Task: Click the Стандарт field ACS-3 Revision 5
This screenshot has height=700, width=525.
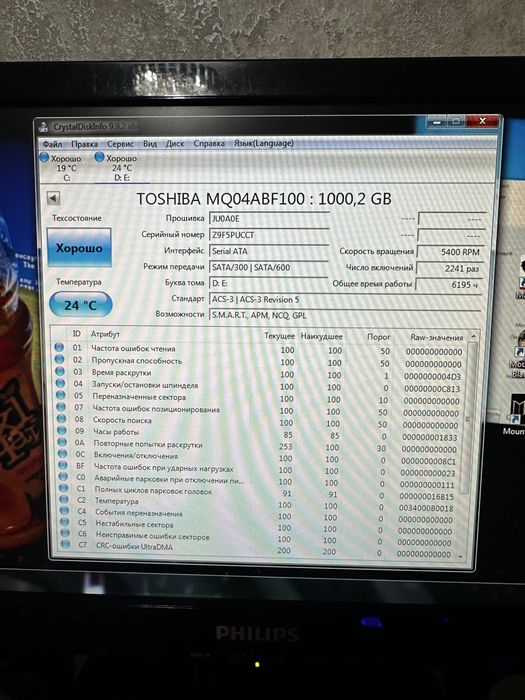Action: coord(345,299)
